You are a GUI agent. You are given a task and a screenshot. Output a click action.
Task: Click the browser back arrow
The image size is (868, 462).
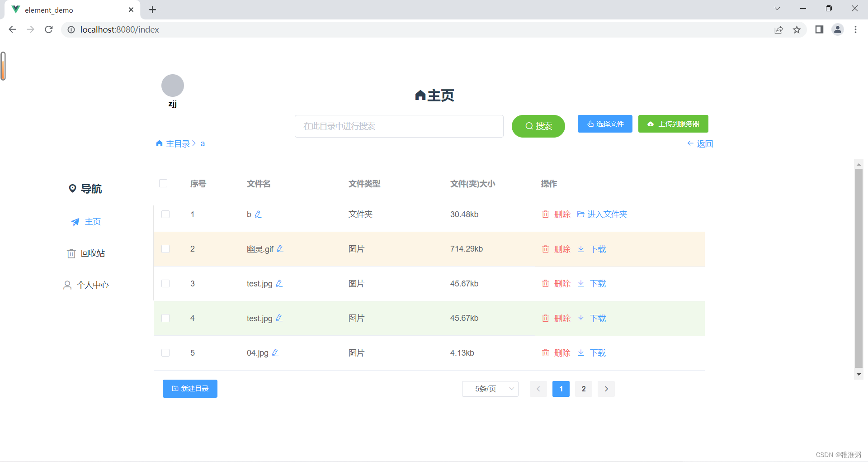[13, 29]
